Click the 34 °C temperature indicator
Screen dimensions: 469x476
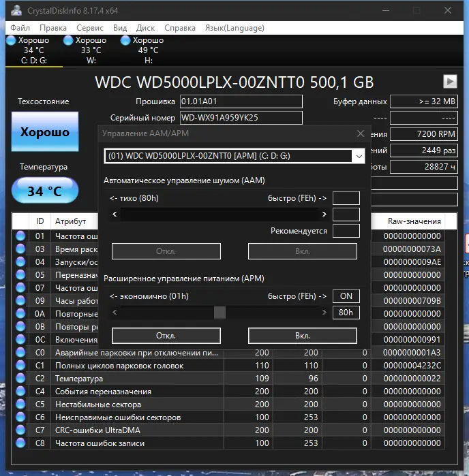point(45,191)
